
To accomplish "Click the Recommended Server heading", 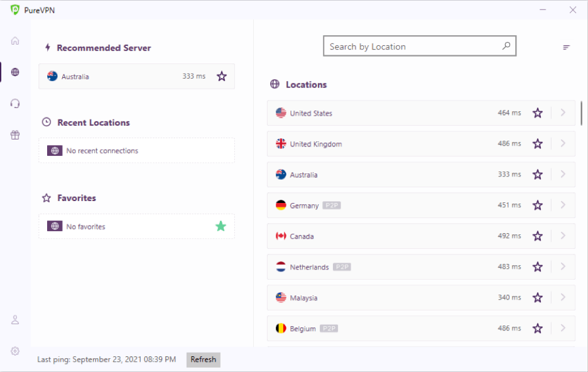I will coord(104,48).
